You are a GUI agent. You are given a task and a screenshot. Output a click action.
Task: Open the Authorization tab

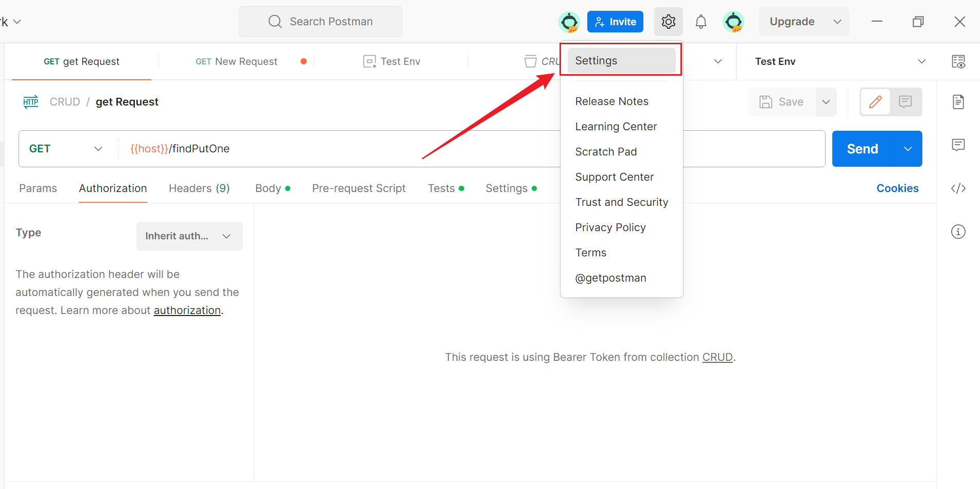[x=113, y=188]
